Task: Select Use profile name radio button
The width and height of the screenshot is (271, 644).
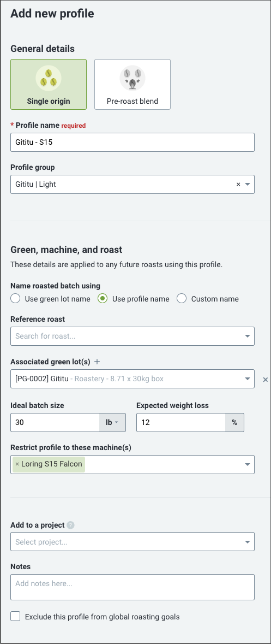Action: pos(103,299)
